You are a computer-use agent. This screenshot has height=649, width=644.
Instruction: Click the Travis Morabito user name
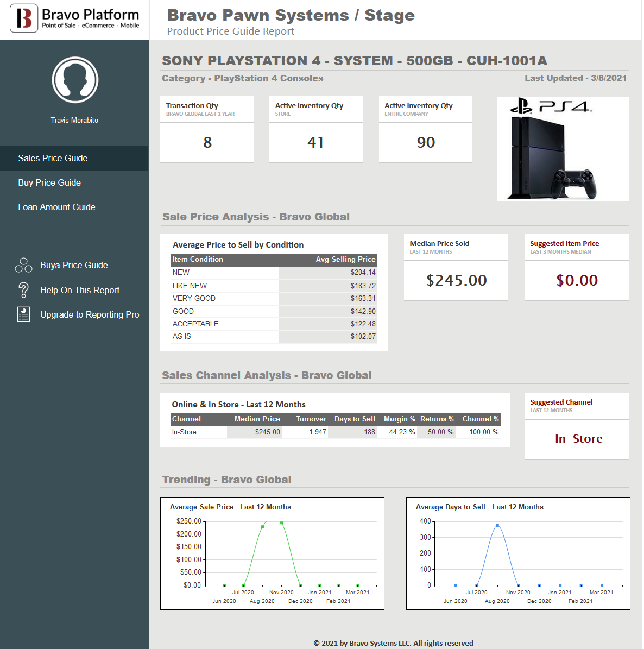[x=74, y=121]
